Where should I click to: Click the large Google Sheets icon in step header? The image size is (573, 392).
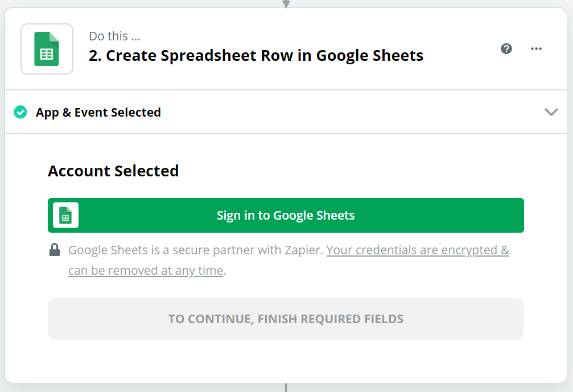click(47, 49)
